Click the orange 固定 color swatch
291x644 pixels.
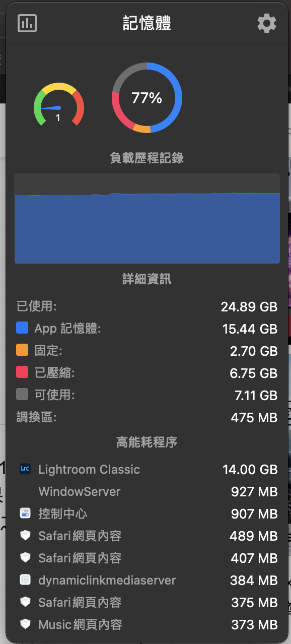point(22,350)
